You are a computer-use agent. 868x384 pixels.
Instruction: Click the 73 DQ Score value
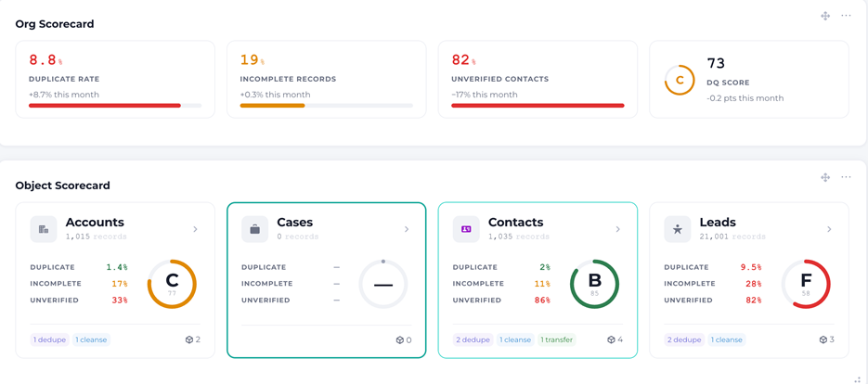[x=716, y=63]
